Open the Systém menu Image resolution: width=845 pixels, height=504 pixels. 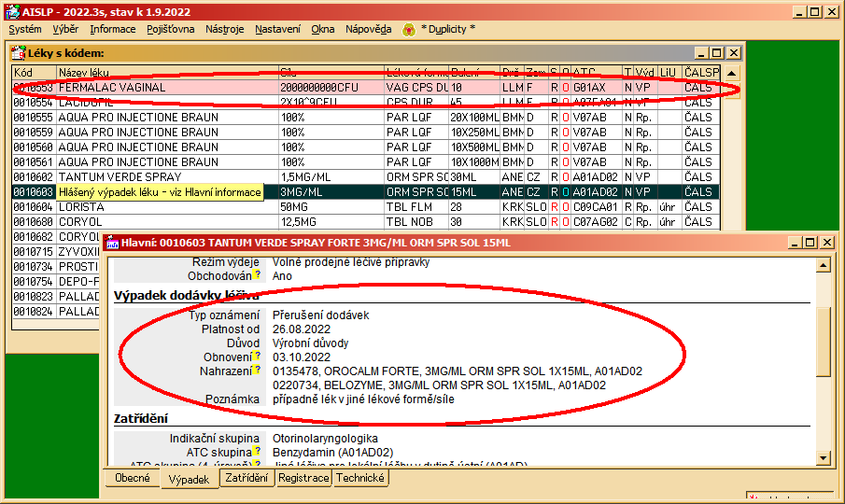pyautogui.click(x=25, y=29)
